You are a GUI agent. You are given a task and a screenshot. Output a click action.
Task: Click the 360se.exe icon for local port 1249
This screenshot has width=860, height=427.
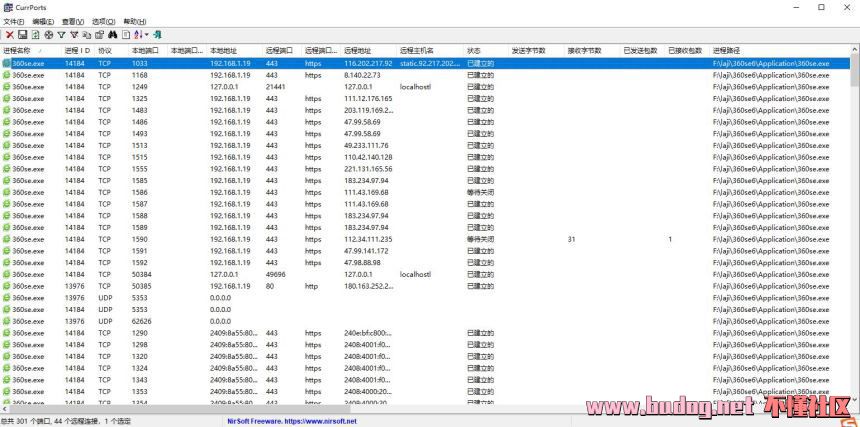[x=7, y=87]
